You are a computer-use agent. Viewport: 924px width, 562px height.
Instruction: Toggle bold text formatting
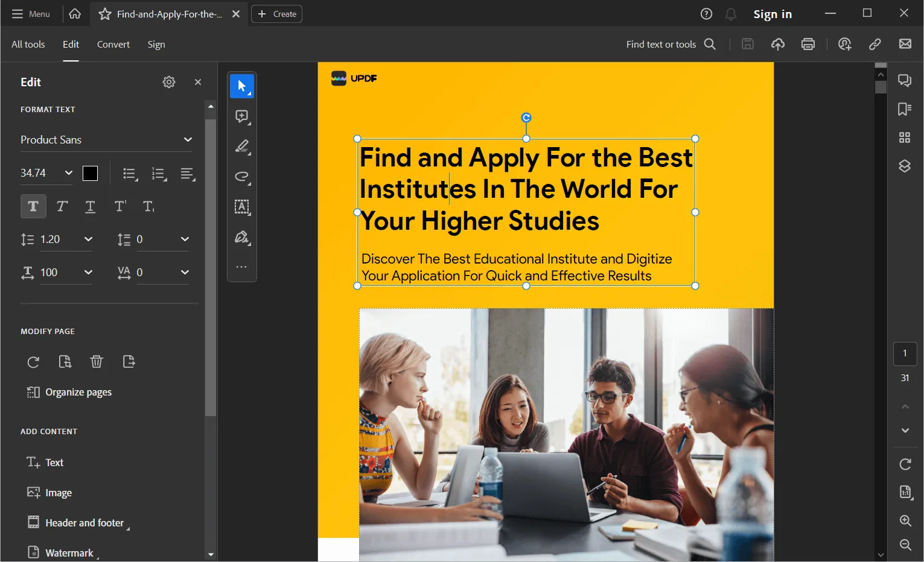pyautogui.click(x=33, y=207)
